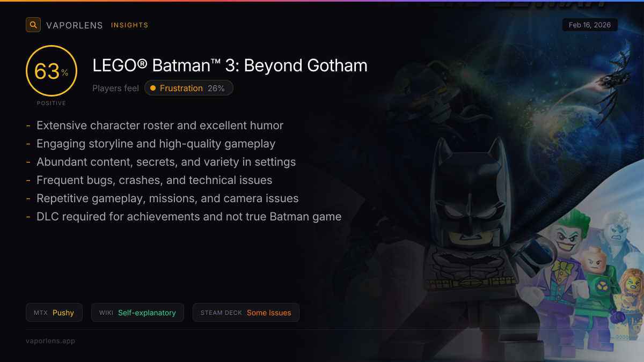Click the 63% positive score circle
The width and height of the screenshot is (644, 362).
pos(52,71)
